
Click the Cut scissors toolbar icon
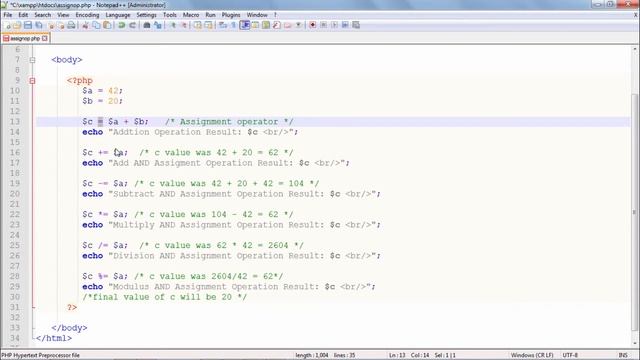pos(85,25)
